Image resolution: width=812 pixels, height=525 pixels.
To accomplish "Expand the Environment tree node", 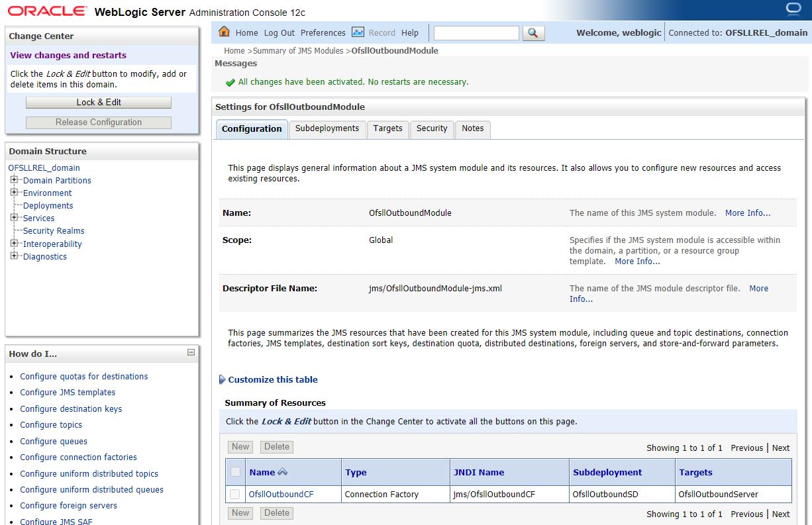I will coord(14,192).
